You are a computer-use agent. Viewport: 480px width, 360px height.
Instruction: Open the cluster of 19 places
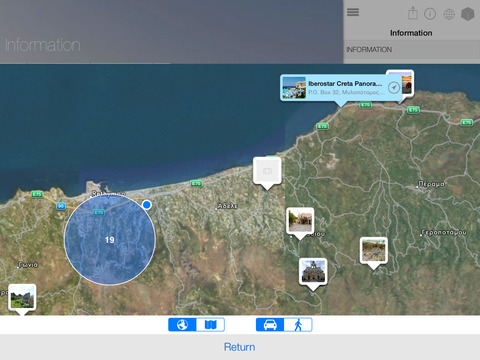110,239
